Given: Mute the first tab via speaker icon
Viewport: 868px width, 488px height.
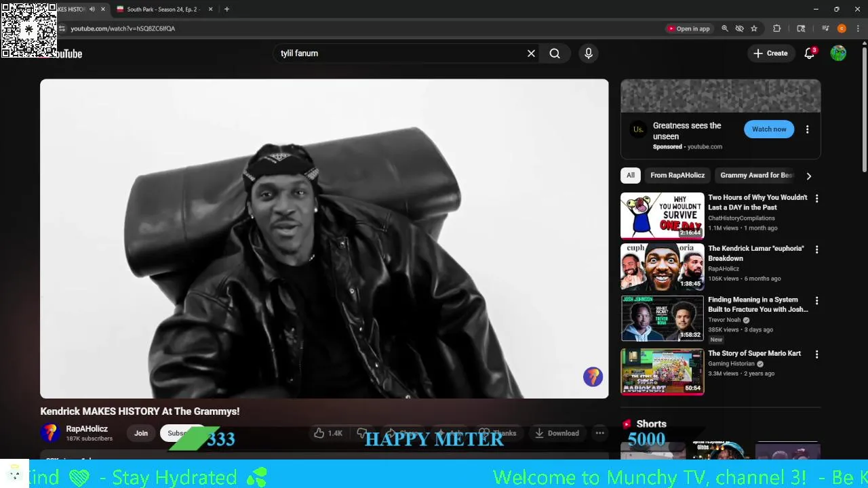Looking at the screenshot, I should 92,9.
